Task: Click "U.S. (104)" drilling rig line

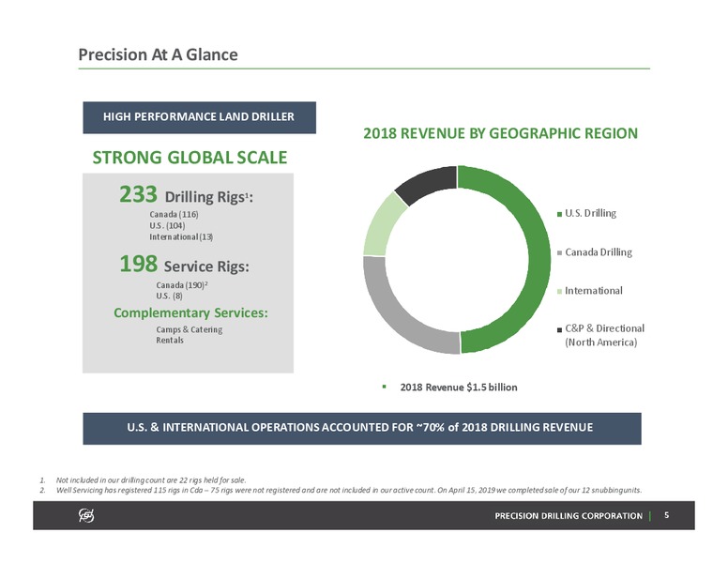Action: (x=167, y=225)
